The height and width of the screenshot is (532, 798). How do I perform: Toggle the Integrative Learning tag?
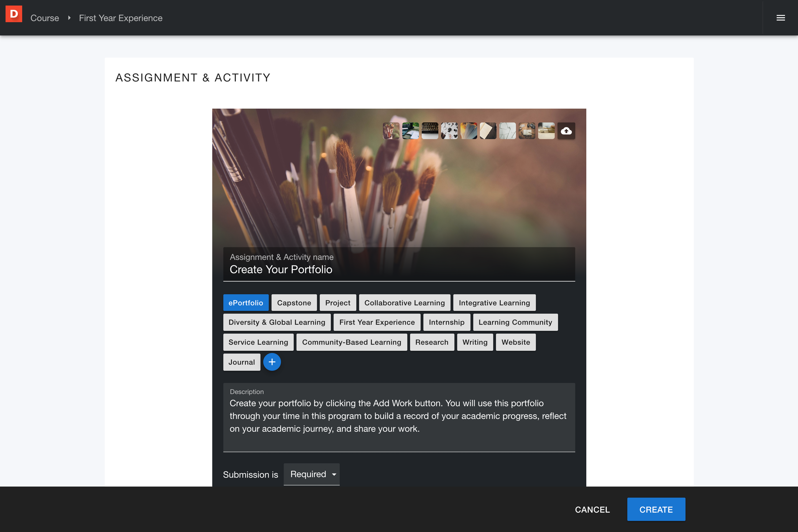[494, 303]
